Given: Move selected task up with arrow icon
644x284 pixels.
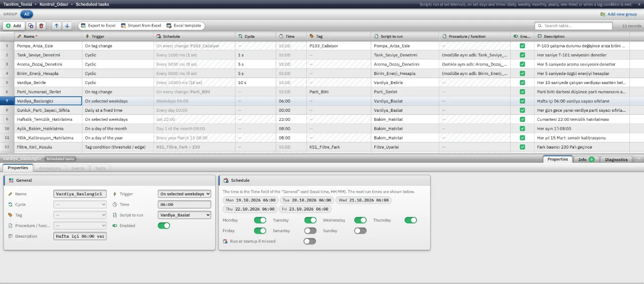Looking at the screenshot, I should pyautogui.click(x=56, y=26).
